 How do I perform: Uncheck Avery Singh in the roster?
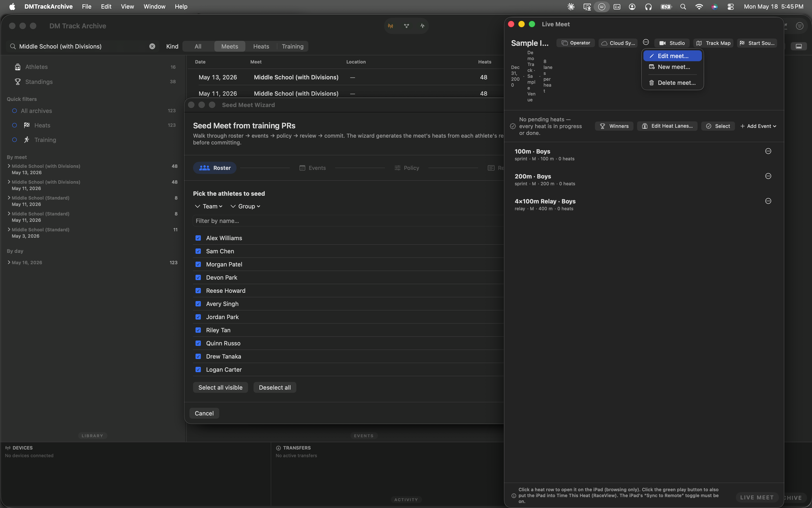tap(198, 304)
